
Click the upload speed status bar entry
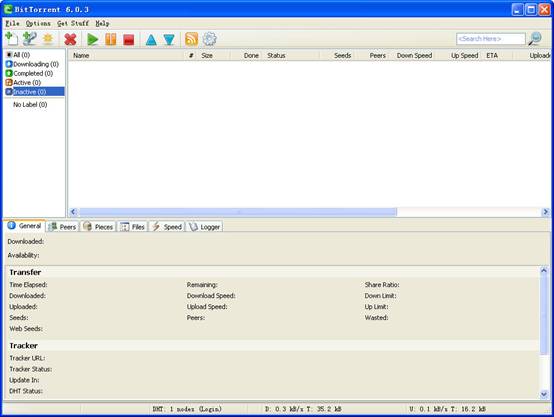tap(447, 409)
